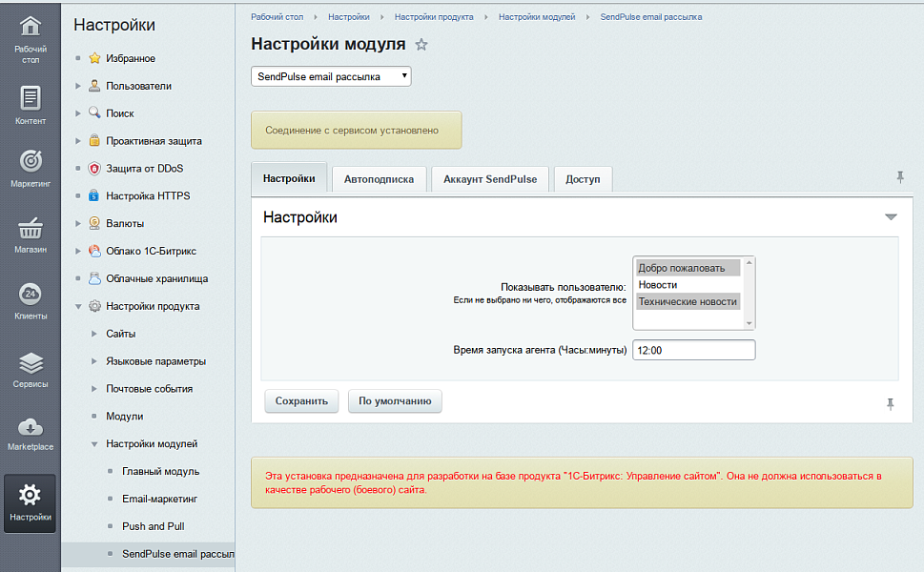
Task: Switch to the Аккаунт SendPulse tab
Action: point(490,179)
